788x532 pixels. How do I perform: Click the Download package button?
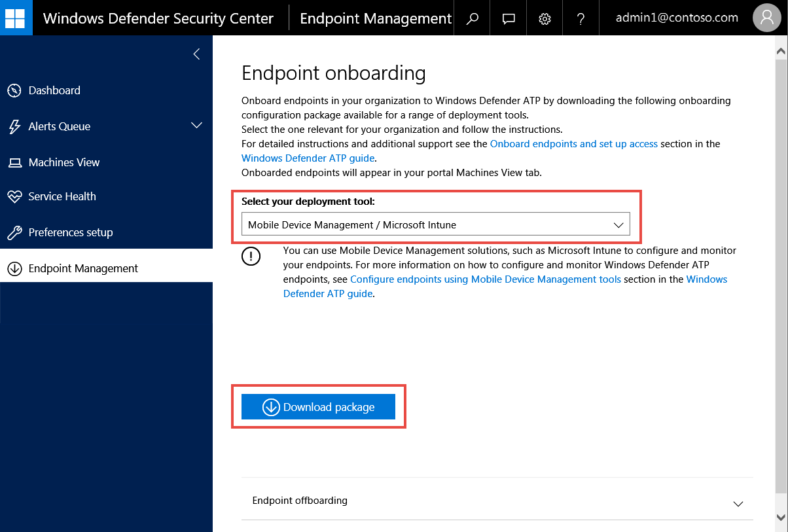[318, 407]
